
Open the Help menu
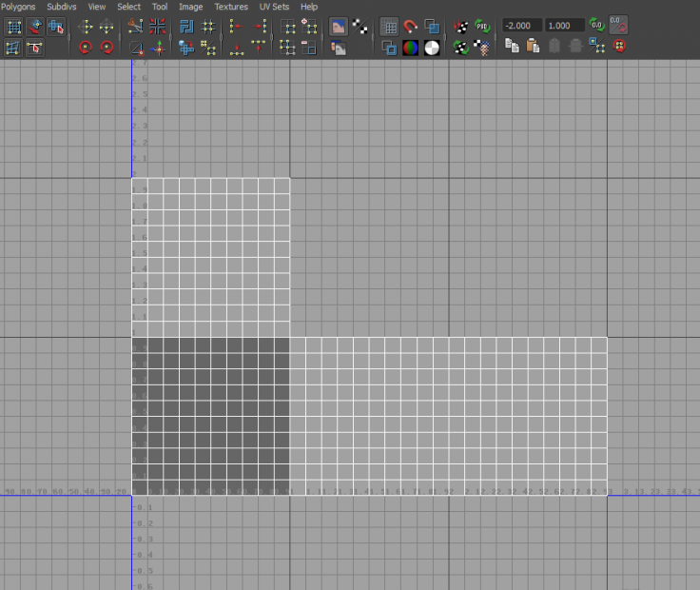[x=309, y=7]
